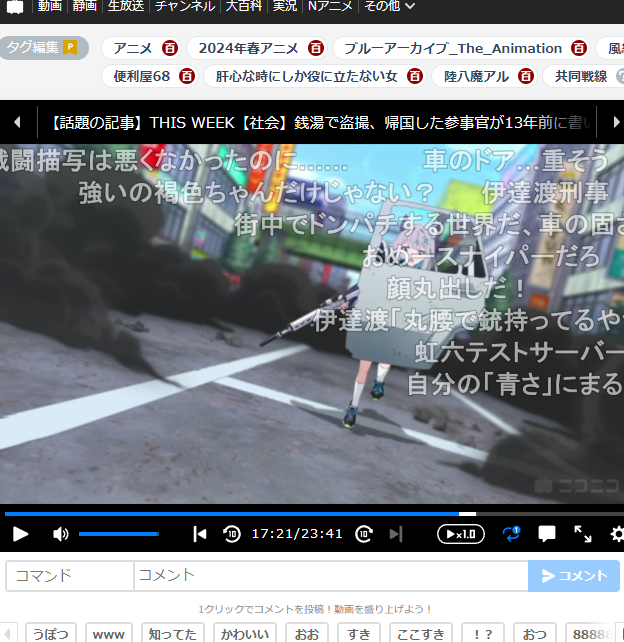Expand the その他 dropdown menu
Image resolution: width=624 pixels, height=642 pixels.
(x=389, y=6)
